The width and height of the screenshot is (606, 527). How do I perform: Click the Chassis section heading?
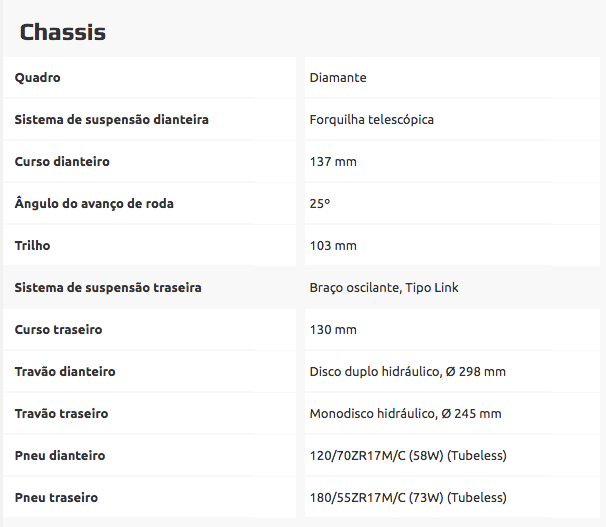(x=62, y=32)
